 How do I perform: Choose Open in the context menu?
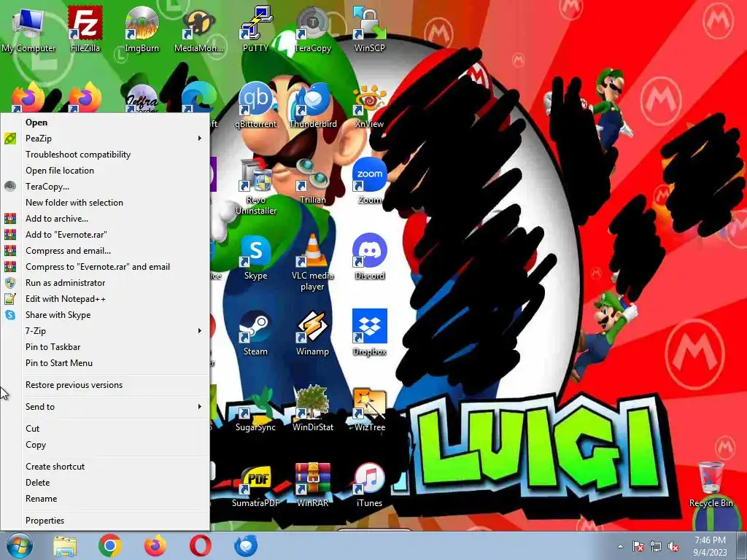point(105,122)
